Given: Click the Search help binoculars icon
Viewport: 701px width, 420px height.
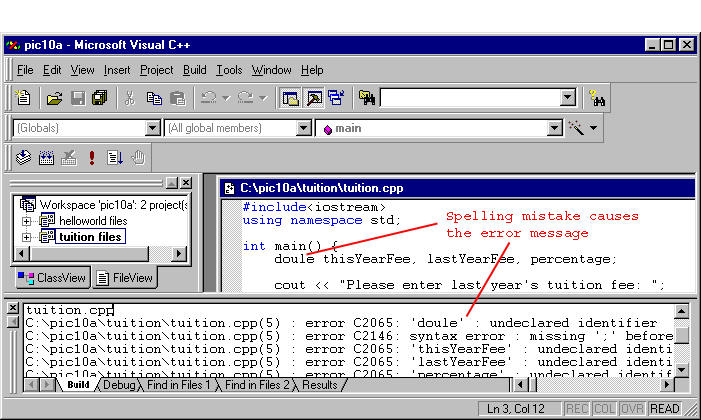Looking at the screenshot, I should coord(597,98).
